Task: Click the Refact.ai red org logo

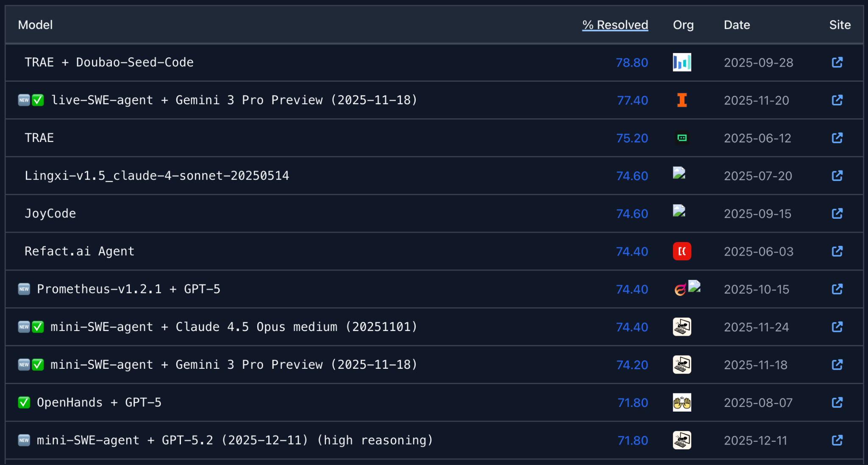Action: coord(682,251)
